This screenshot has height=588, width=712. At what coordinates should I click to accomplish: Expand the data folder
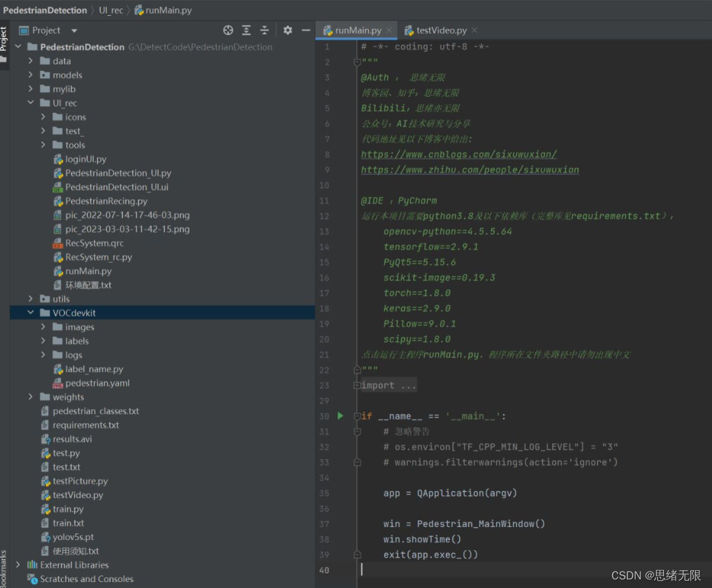[30, 61]
